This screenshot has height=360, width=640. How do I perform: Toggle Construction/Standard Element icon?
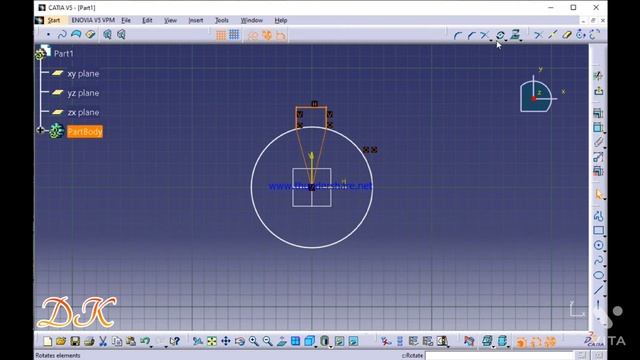click(x=253, y=36)
